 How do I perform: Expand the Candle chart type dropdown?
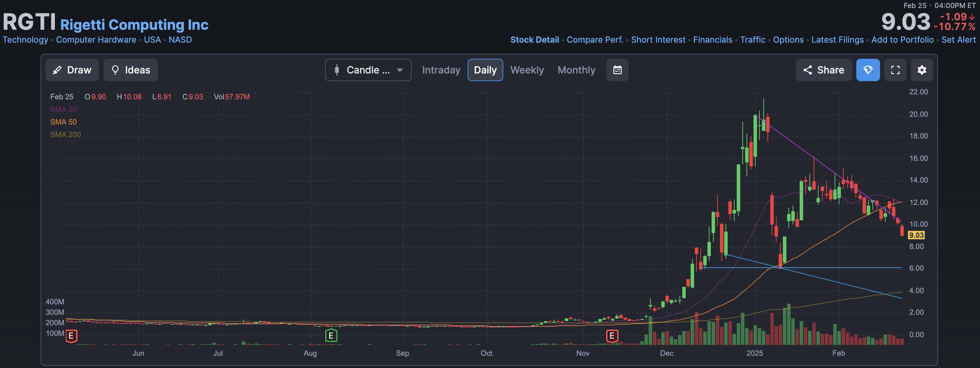tap(368, 70)
